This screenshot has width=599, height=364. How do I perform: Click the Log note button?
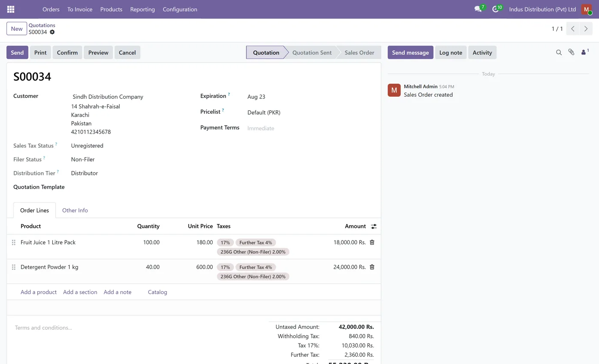coord(451,53)
